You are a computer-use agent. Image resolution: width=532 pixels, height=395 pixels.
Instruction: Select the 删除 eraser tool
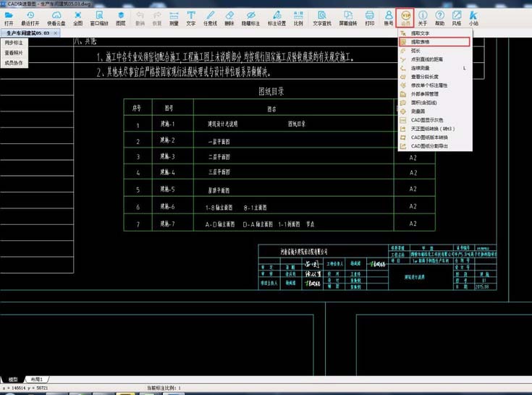tap(229, 18)
